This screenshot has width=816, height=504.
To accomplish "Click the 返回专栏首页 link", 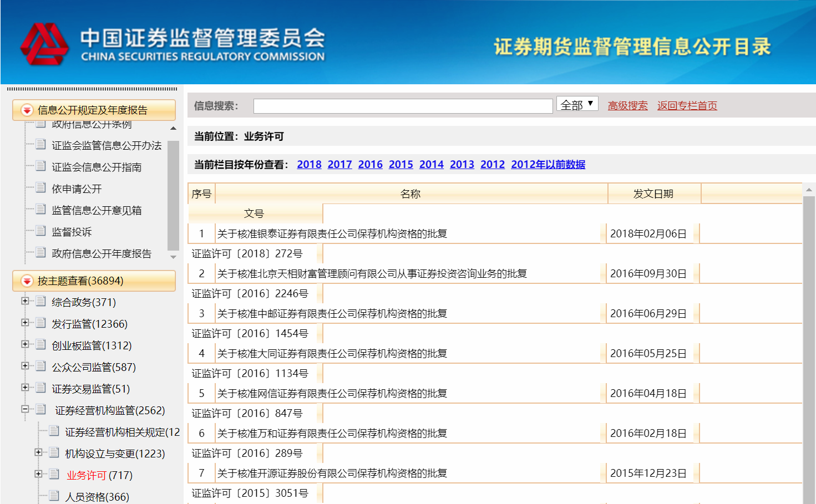I will [687, 106].
